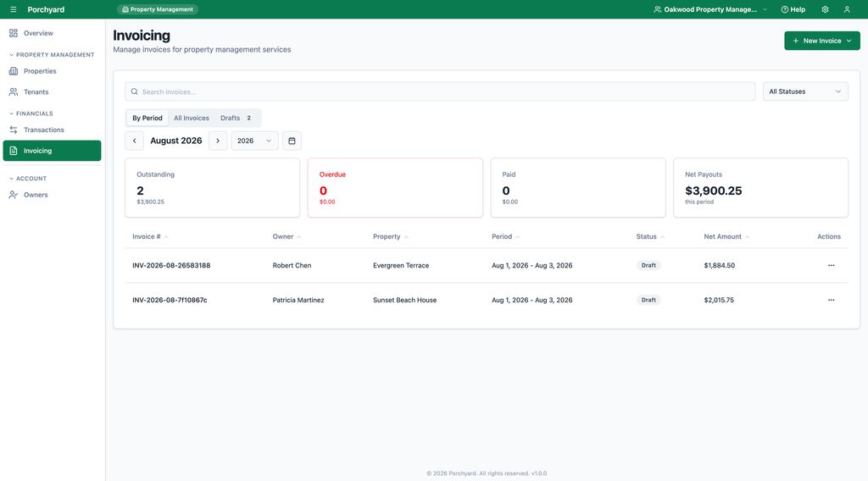Click the Overdue summary card
Image resolution: width=868 pixels, height=481 pixels.
(395, 187)
